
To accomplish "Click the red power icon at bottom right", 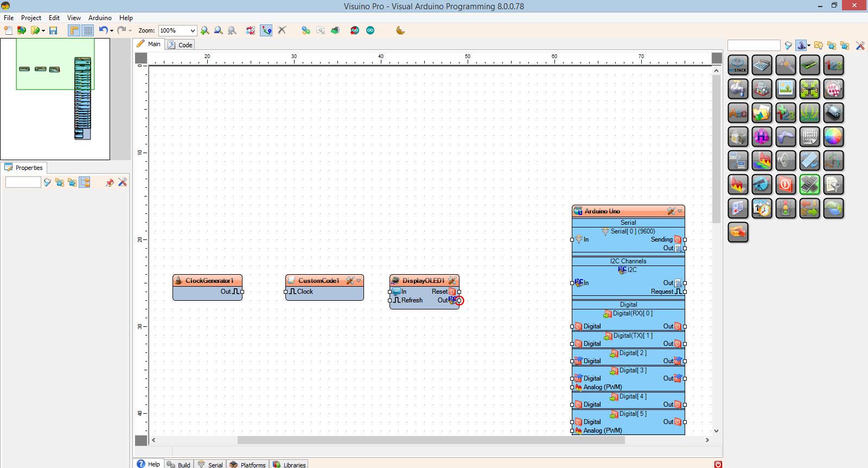I will click(718, 464).
